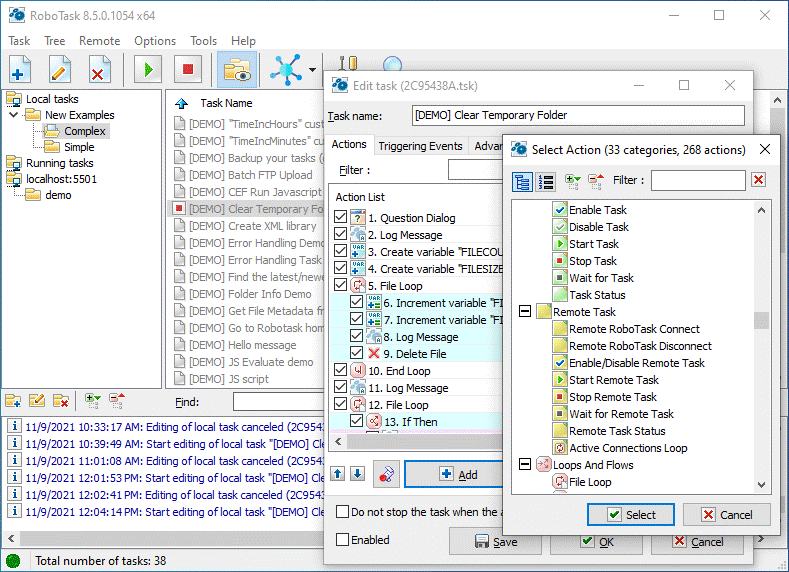Uncheck action 2 Log Message

coord(340,234)
